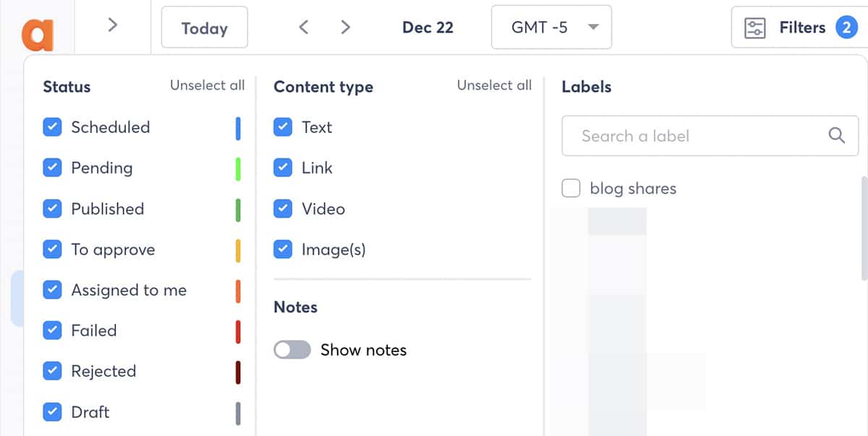The width and height of the screenshot is (868, 436).
Task: Check the blog shares label checkbox
Action: (571, 189)
